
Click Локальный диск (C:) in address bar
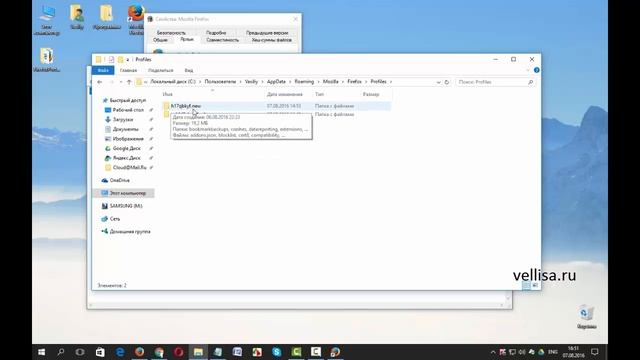173,82
